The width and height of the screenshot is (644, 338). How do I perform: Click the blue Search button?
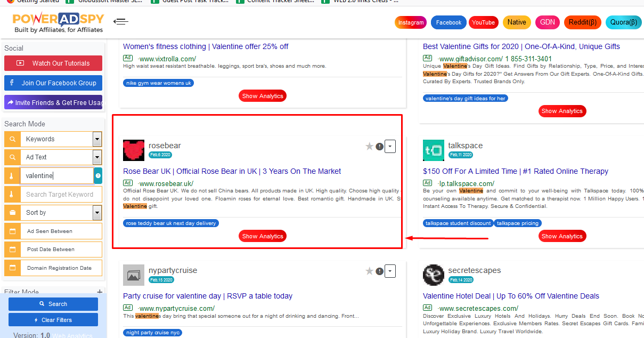(x=53, y=304)
